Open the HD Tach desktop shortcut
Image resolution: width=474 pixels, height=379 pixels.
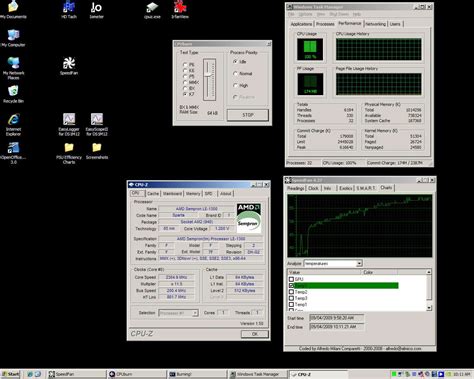point(69,9)
